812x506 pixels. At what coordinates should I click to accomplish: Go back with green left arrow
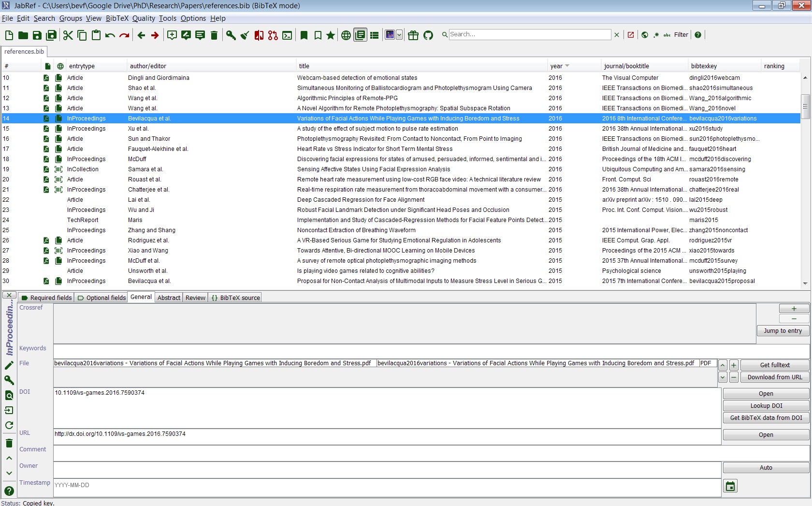point(141,35)
